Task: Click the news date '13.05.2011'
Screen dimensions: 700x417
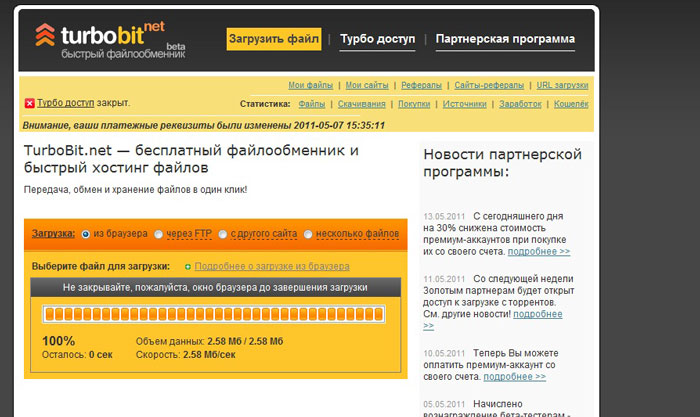Action: [444, 217]
